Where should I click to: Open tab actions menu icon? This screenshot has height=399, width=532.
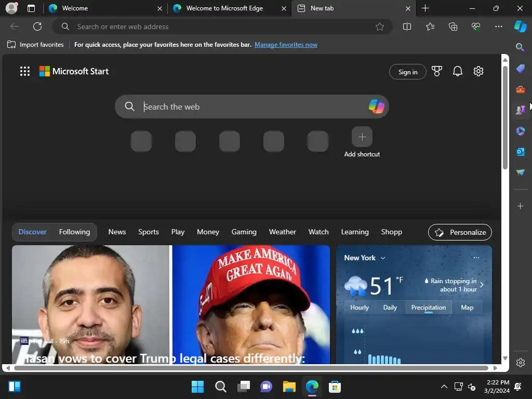click(31, 8)
